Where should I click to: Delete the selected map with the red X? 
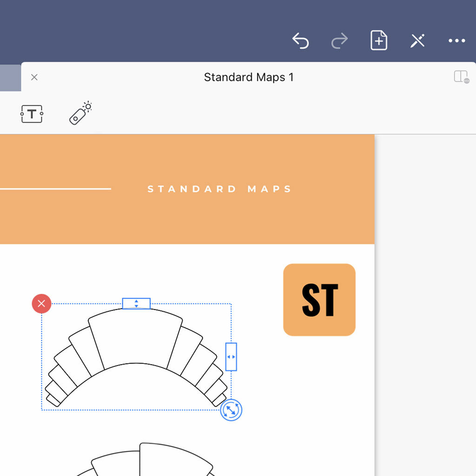[x=41, y=304]
